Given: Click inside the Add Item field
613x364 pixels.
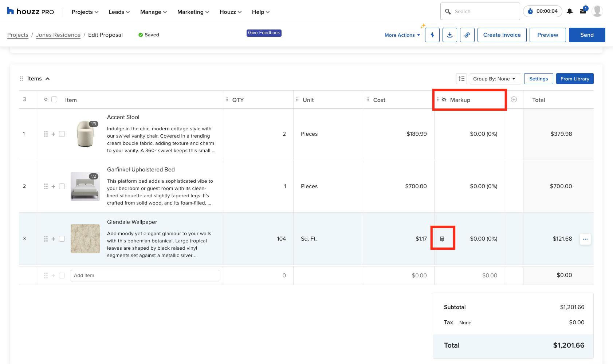Looking at the screenshot, I should (144, 275).
